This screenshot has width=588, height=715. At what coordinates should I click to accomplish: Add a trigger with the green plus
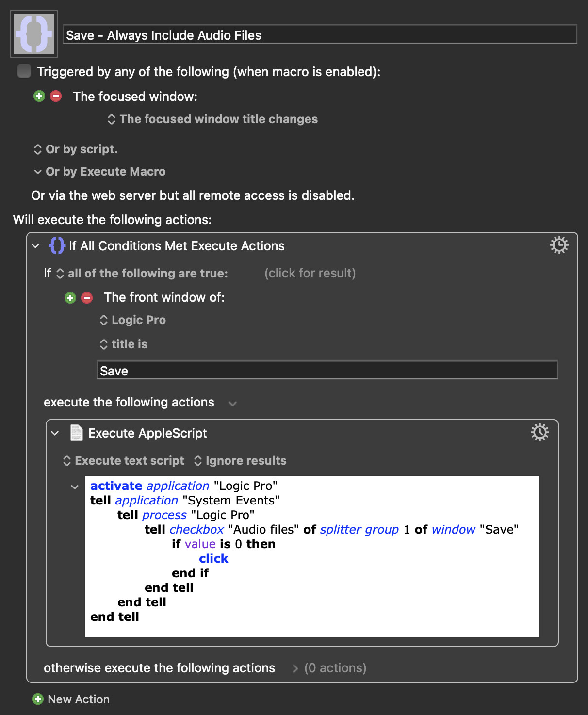pos(39,96)
